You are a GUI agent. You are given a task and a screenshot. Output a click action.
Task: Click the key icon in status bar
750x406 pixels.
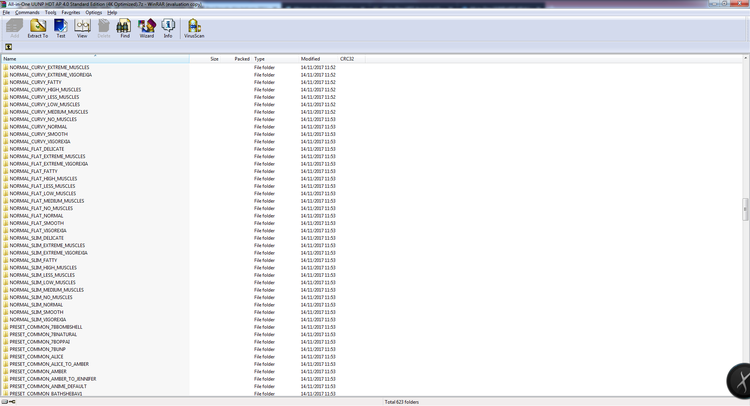[12, 402]
